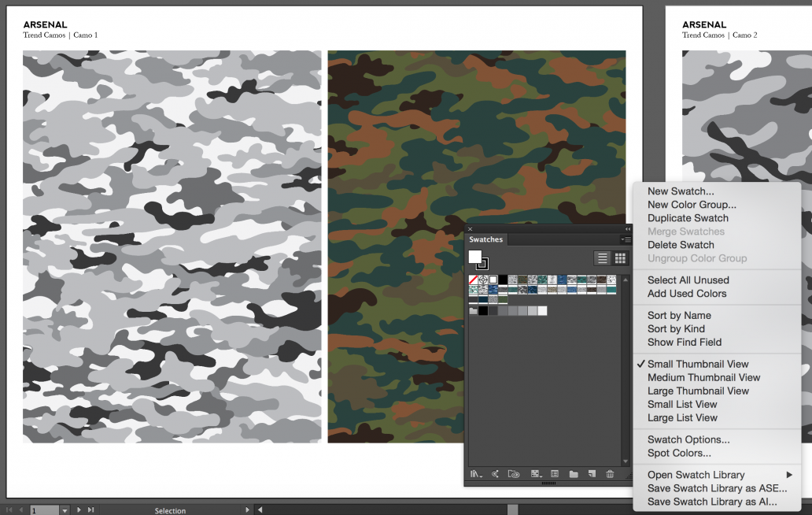Open the zoom level dropdown
The width and height of the screenshot is (812, 515).
pos(64,509)
